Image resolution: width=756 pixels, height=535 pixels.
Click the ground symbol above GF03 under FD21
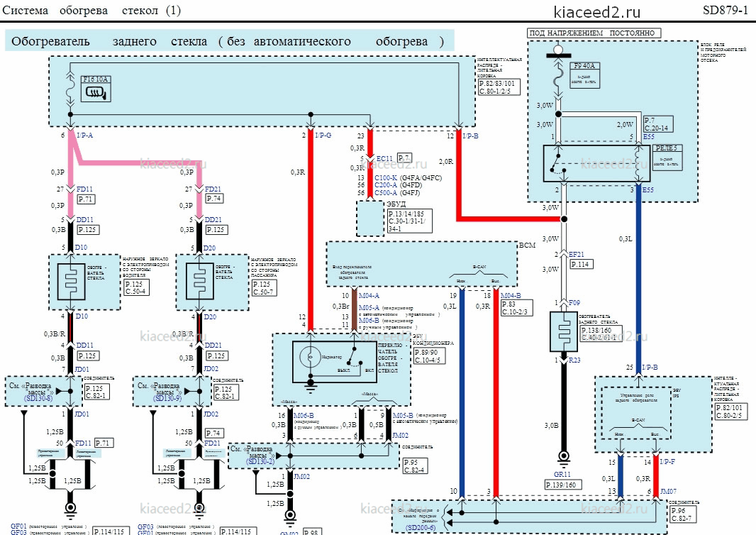click(x=199, y=509)
